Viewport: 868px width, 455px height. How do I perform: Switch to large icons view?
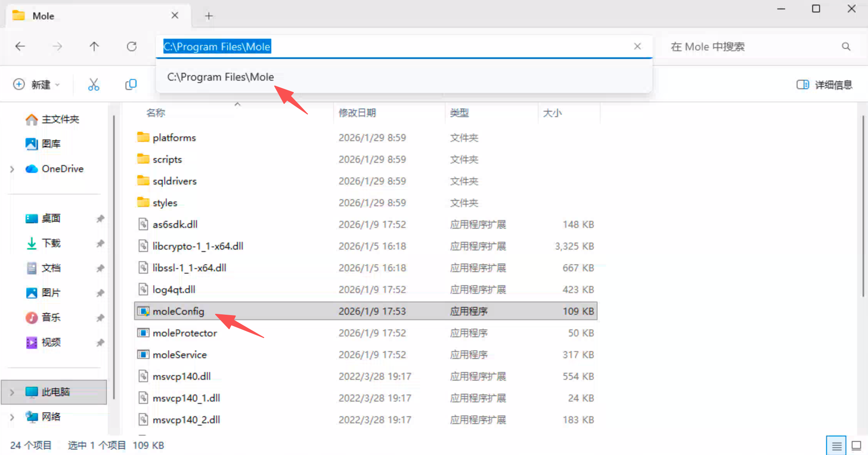(856, 446)
